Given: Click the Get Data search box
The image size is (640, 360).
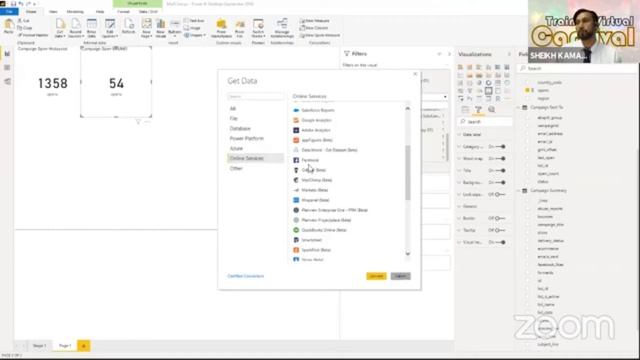Looking at the screenshot, I should 256,97.
